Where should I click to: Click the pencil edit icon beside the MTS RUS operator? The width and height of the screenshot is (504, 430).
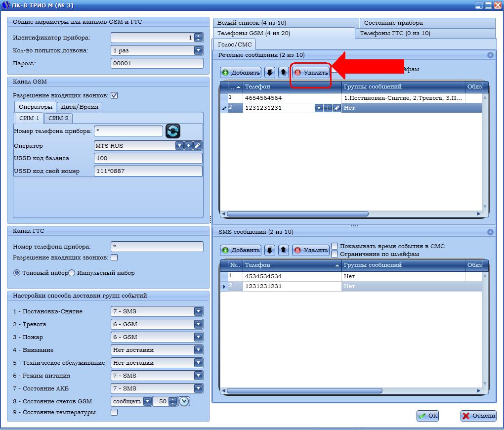click(197, 146)
